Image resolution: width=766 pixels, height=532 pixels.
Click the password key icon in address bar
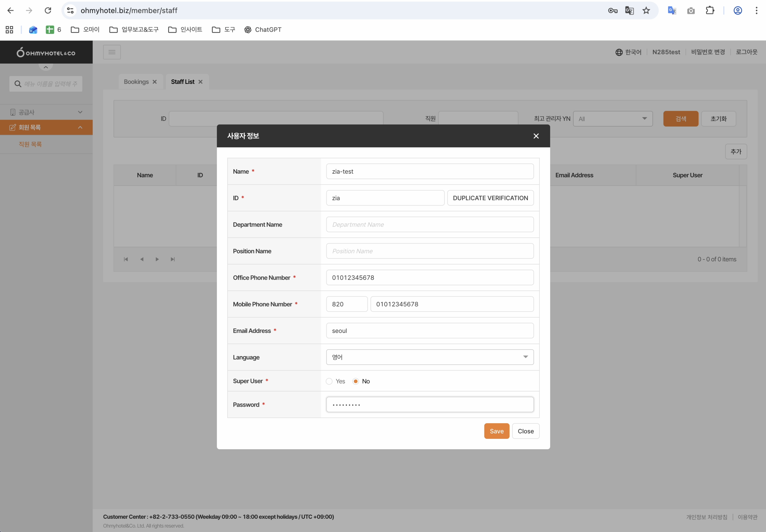612,11
